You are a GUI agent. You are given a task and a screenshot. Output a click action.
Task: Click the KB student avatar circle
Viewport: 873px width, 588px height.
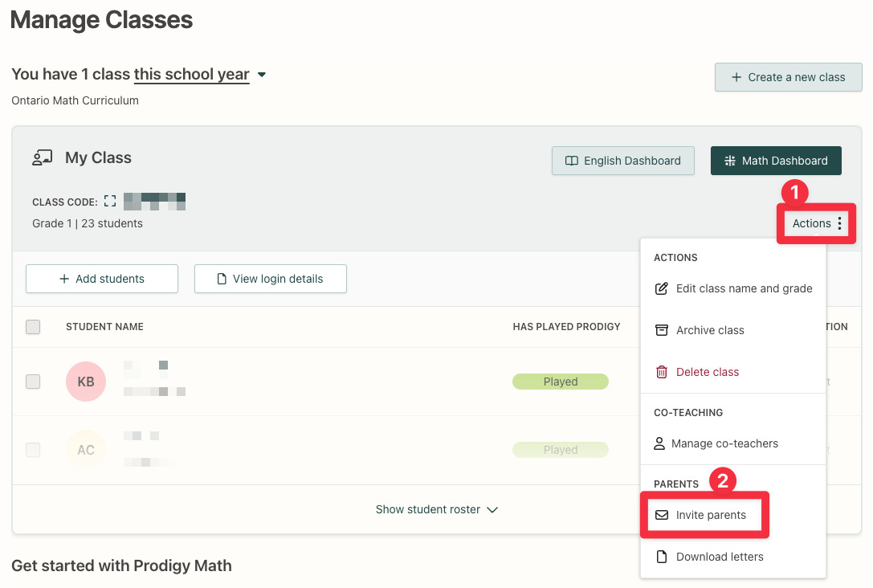[x=86, y=382]
